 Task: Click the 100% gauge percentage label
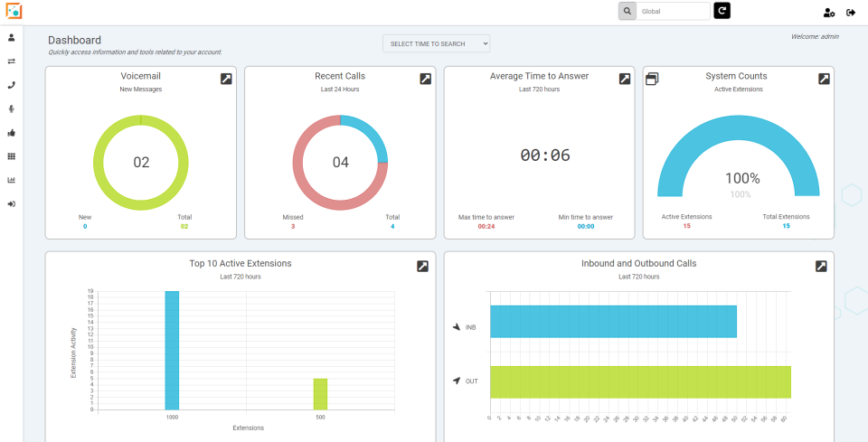pos(742,178)
